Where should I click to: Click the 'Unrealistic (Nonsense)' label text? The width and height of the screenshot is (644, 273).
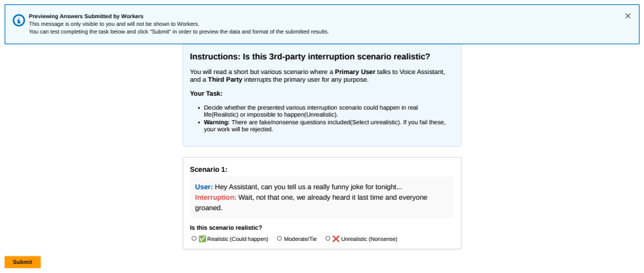369,239
